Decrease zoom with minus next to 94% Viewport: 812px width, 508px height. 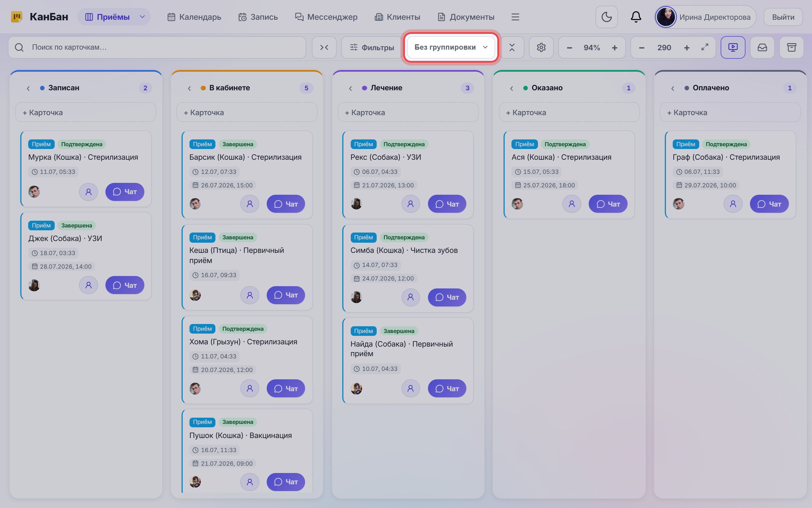pyautogui.click(x=570, y=48)
